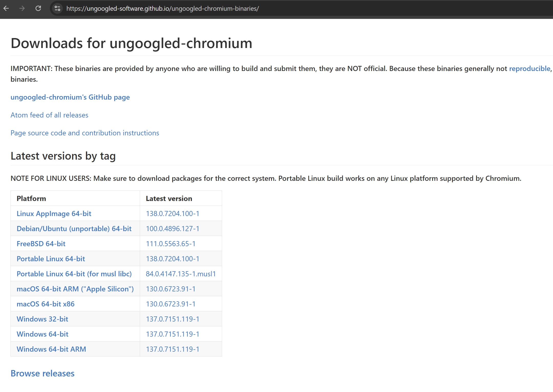Open version 138.0.7204.100-1 in Linux AppImage row
Image resolution: width=553 pixels, height=392 pixels.
click(172, 213)
